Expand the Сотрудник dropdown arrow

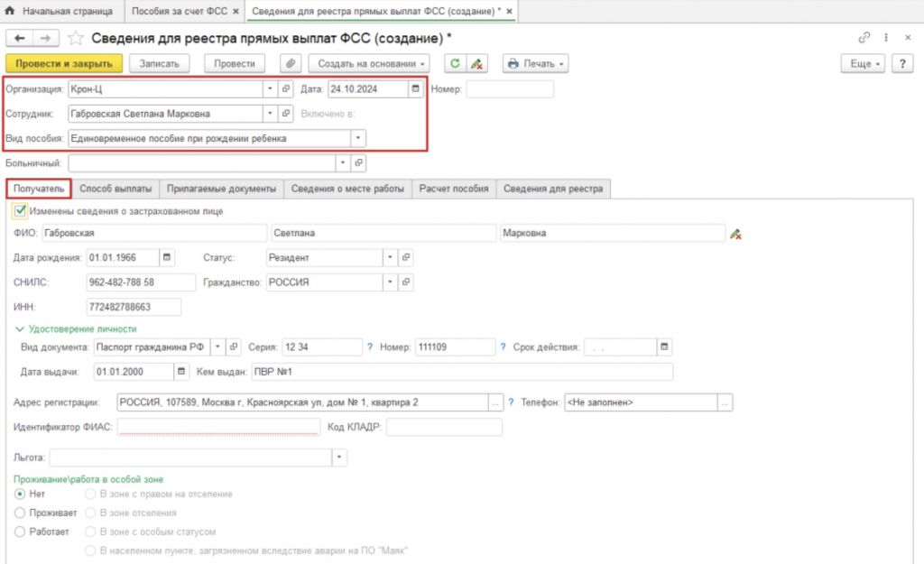(270, 113)
